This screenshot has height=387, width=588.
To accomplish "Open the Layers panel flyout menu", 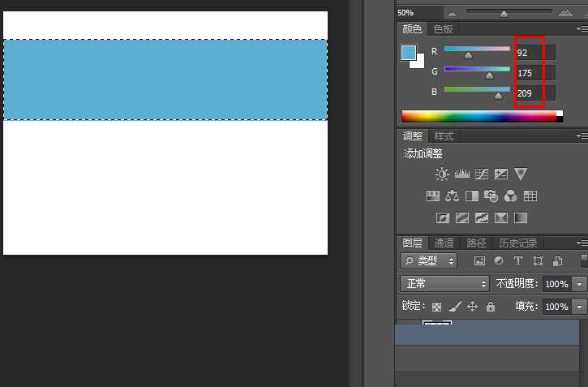I will click(x=582, y=243).
